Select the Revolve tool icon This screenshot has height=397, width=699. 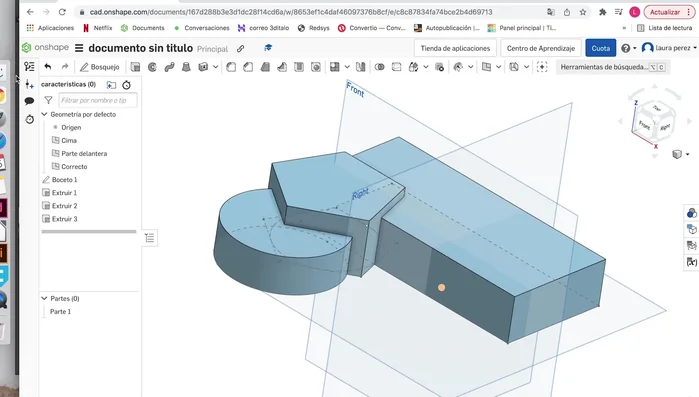152,67
